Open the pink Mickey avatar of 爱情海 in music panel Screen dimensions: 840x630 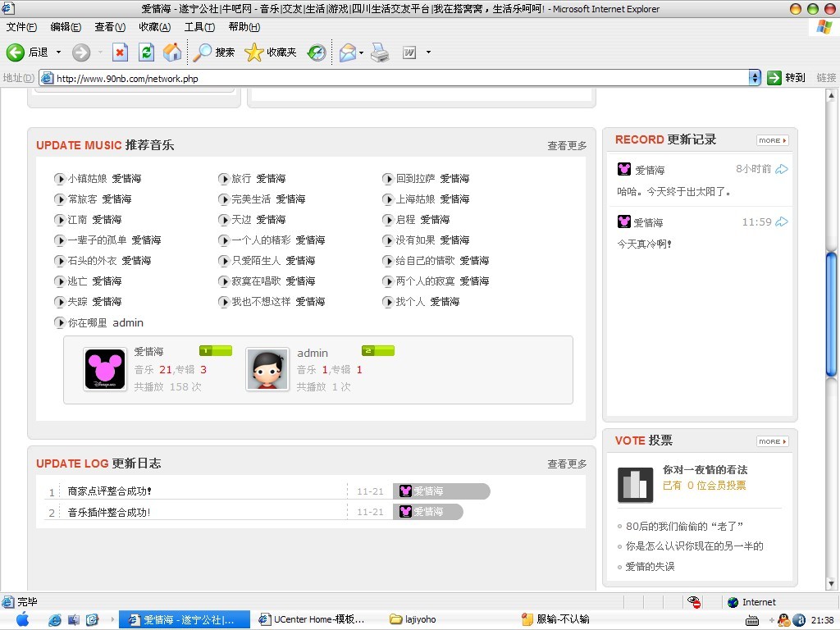point(105,369)
